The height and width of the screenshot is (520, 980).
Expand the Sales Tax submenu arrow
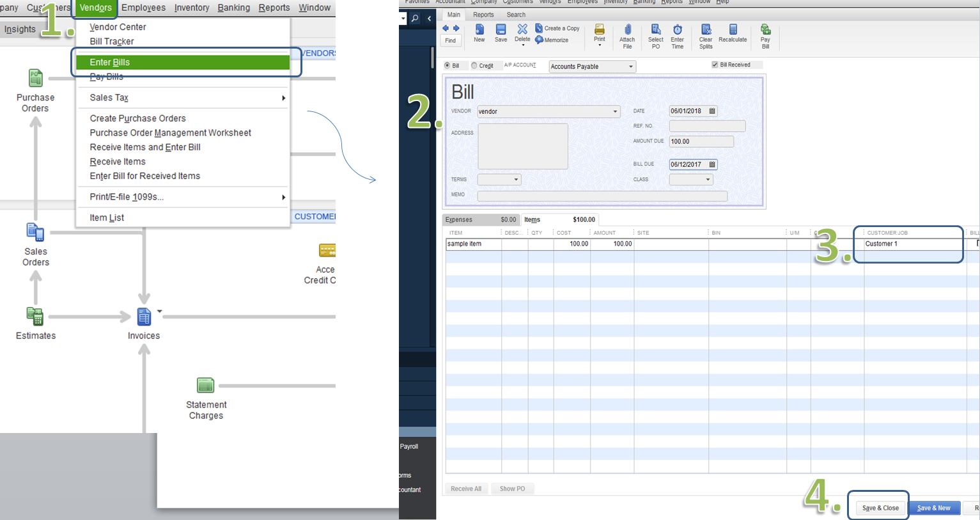(283, 98)
